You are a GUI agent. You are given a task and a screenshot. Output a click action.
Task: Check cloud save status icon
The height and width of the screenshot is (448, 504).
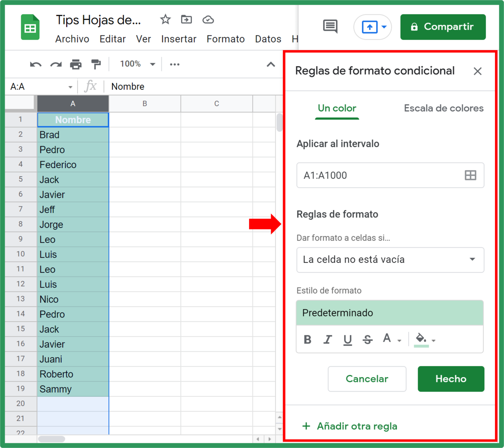click(208, 20)
